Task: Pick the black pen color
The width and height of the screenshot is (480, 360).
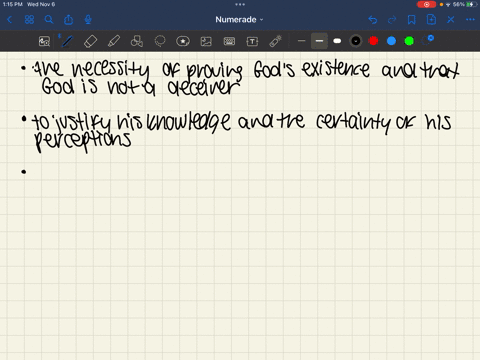Action: 356,41
